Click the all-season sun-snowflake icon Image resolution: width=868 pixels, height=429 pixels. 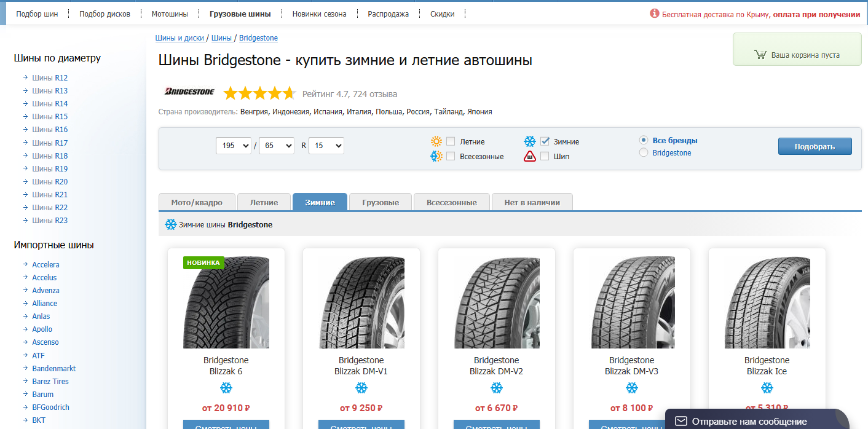(x=436, y=156)
